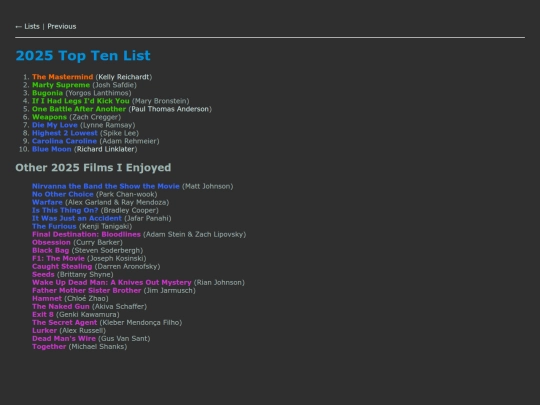
Task: Go back to Lists via arrow link
Action: pos(28,27)
